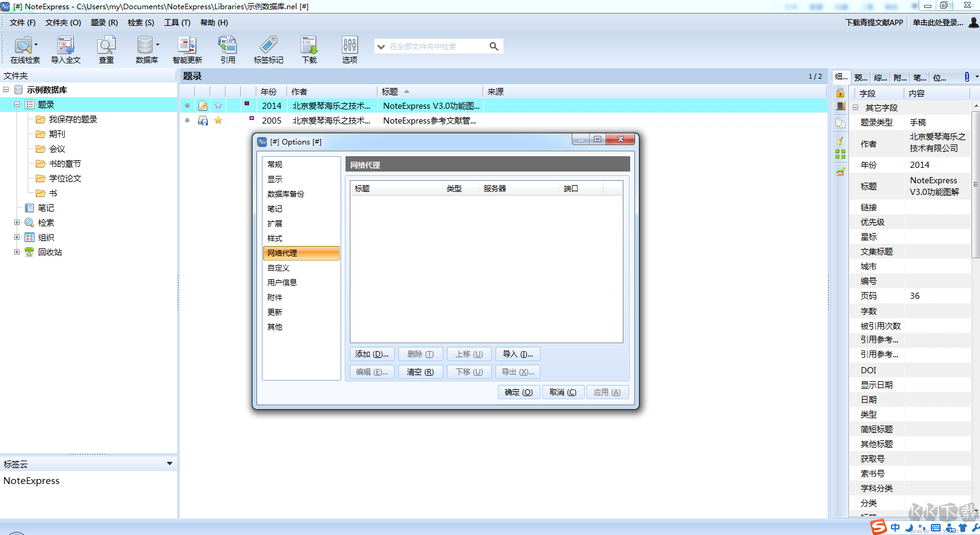Screen dimensions: 980x535
Task: Run the 查重 duplicate check tool
Action: (106, 50)
